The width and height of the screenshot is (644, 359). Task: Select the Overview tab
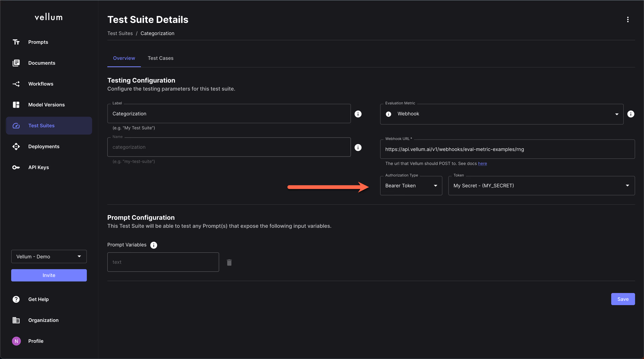pos(124,58)
